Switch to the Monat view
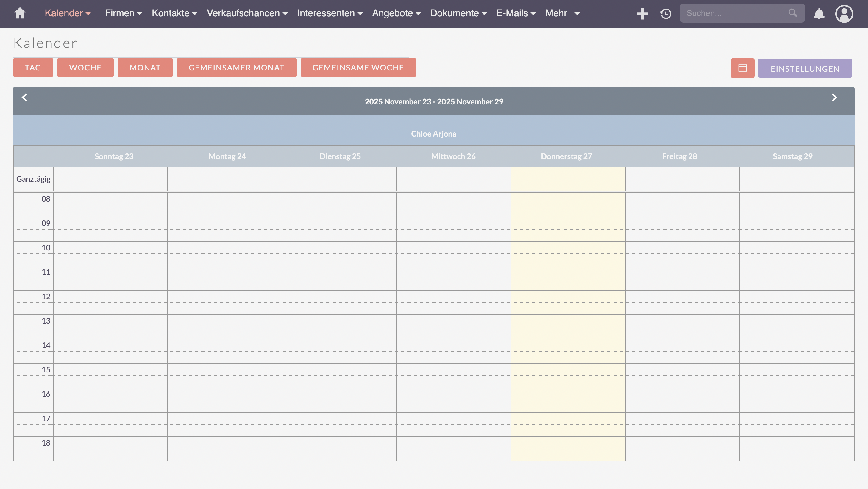The width and height of the screenshot is (868, 489). 145,68
